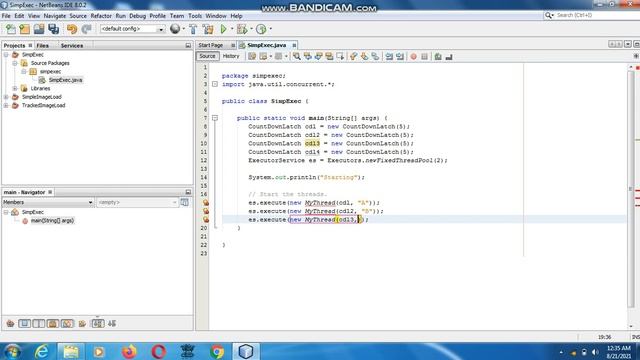Click the Debug Project icon
The width and height of the screenshot is (640, 360).
[242, 29]
